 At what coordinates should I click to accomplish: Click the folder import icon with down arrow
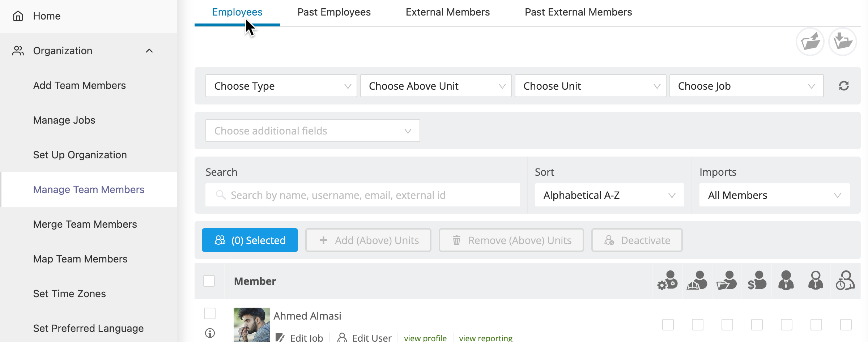pyautogui.click(x=842, y=42)
